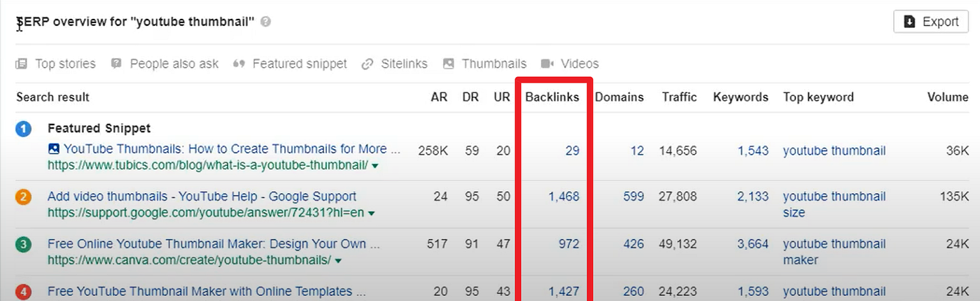Click the Backlinks column header
The width and height of the screenshot is (980, 301).
click(x=552, y=97)
